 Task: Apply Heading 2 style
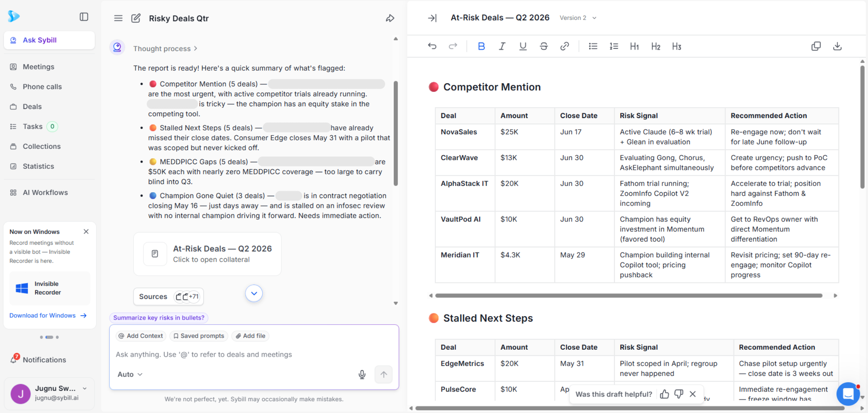point(655,46)
